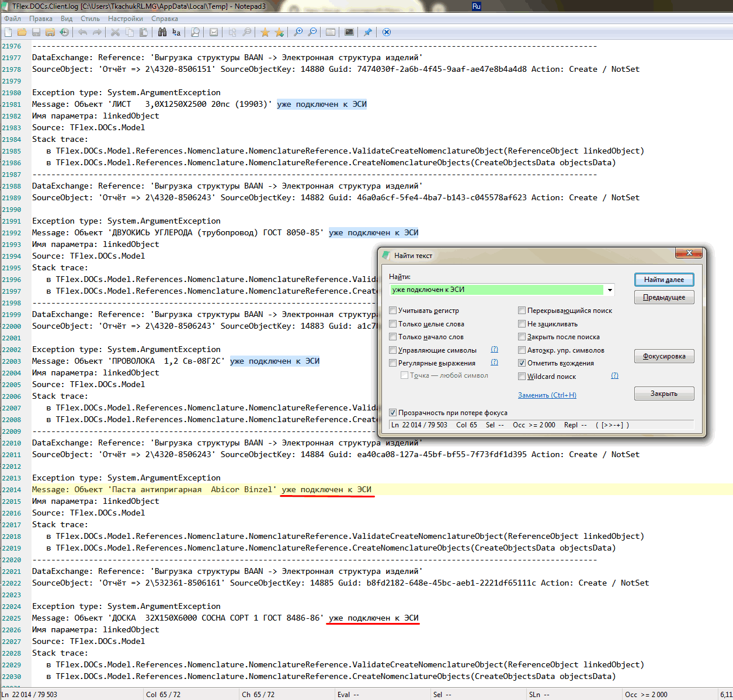Enable Автоэкр. упр. символов checkbox
This screenshot has width=733, height=700.
tap(522, 350)
